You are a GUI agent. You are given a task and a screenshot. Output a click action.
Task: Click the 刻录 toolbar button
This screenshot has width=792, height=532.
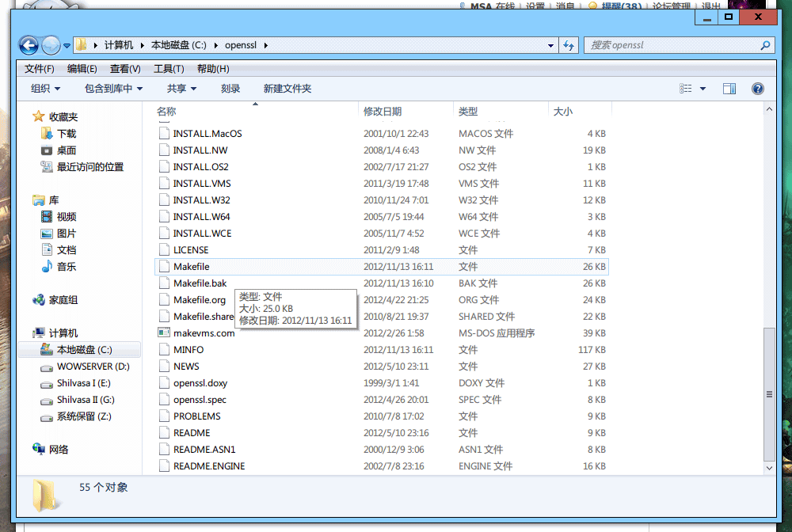pyautogui.click(x=230, y=89)
